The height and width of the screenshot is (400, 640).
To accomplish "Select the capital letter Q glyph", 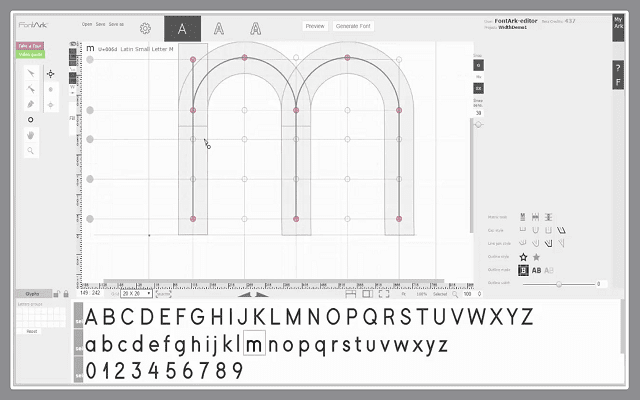I will [370, 318].
